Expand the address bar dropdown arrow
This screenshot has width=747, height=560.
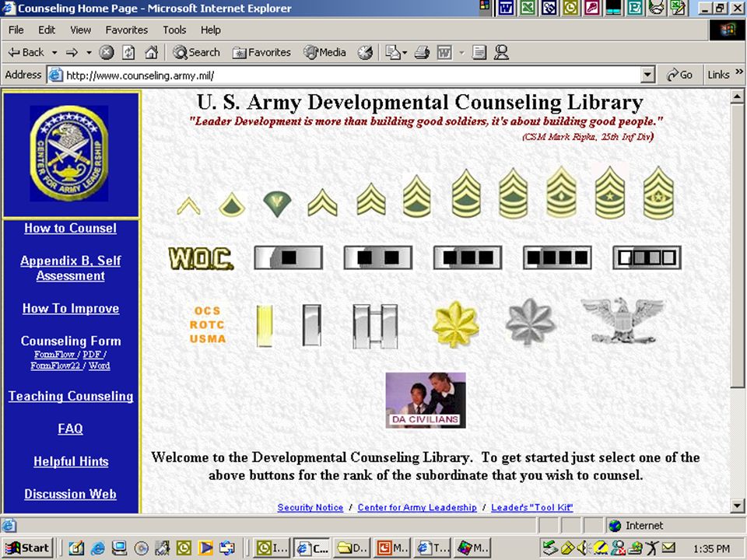647,75
